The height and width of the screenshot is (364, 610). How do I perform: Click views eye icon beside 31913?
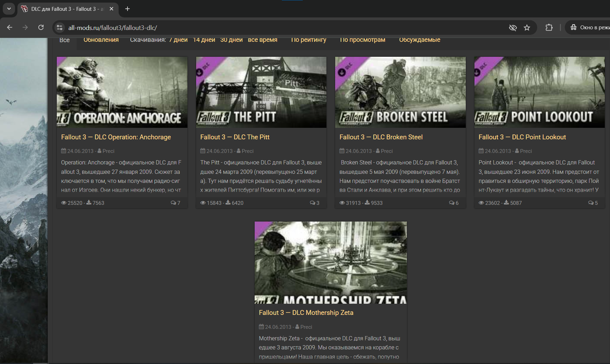pos(342,203)
